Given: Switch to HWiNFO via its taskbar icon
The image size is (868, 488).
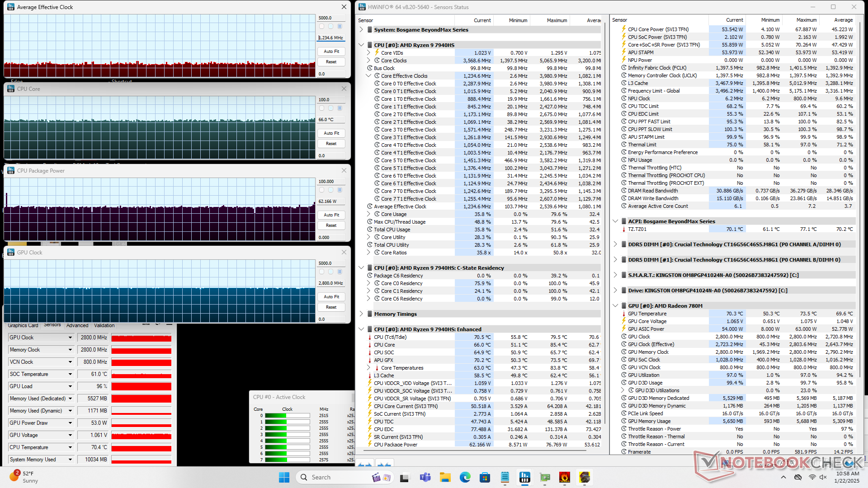Looking at the screenshot, I should point(524,477).
